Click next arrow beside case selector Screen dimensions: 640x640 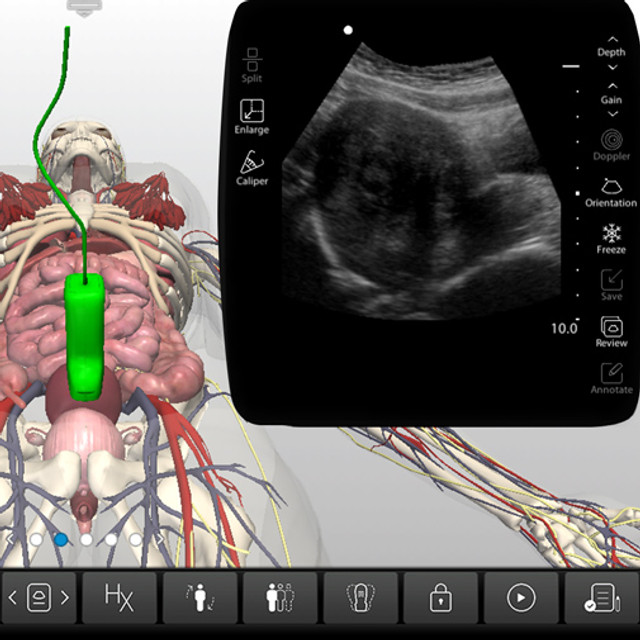(x=65, y=598)
